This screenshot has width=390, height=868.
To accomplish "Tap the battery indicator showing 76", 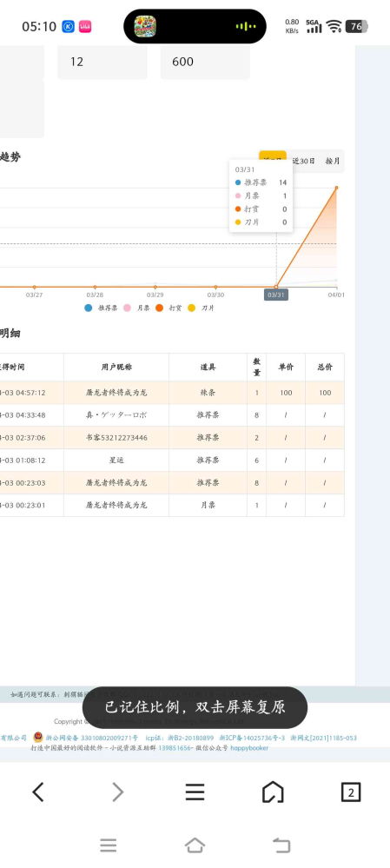I will coord(357,26).
